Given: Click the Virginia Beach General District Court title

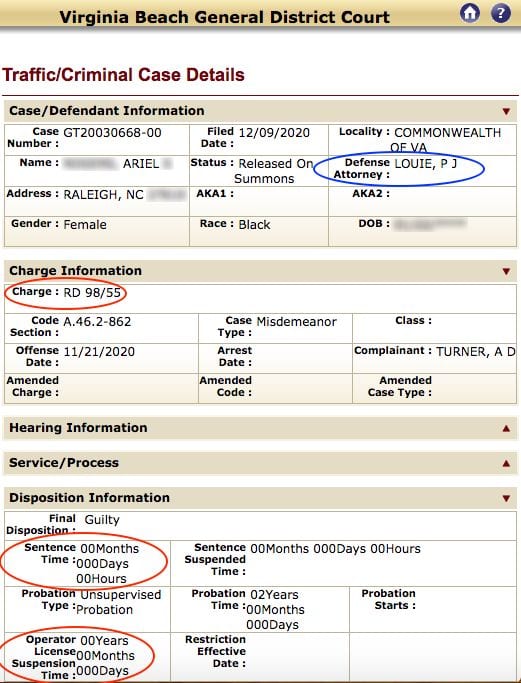Looking at the screenshot, I should coord(224,17).
